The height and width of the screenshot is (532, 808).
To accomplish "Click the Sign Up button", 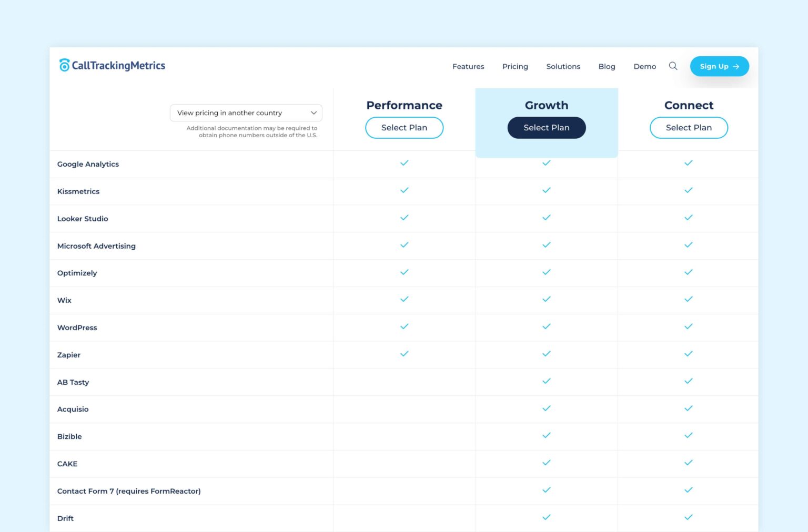I will 719,66.
